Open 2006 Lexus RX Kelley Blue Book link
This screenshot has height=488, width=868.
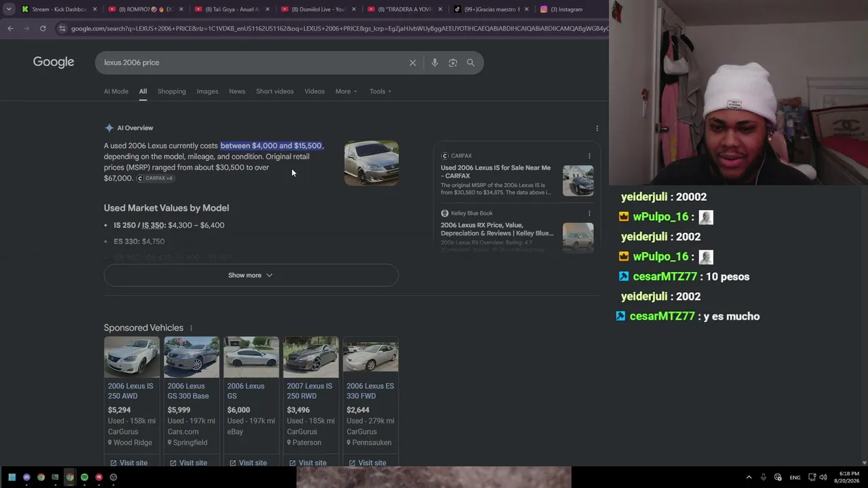point(497,229)
